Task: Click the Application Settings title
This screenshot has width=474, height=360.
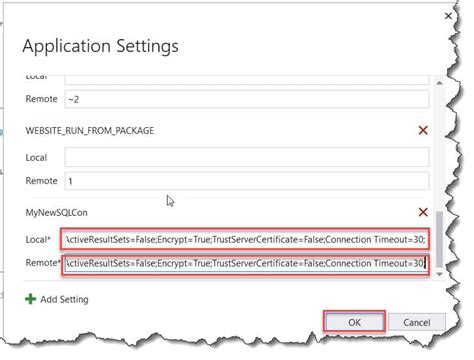Action: point(100,46)
